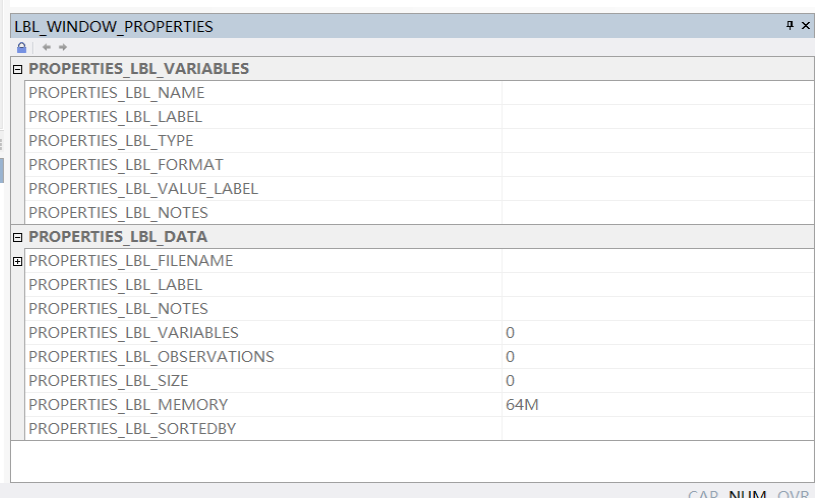The width and height of the screenshot is (820, 498).
Task: Click the PROPERTIES_LBL_NAME value field
Action: point(658,93)
